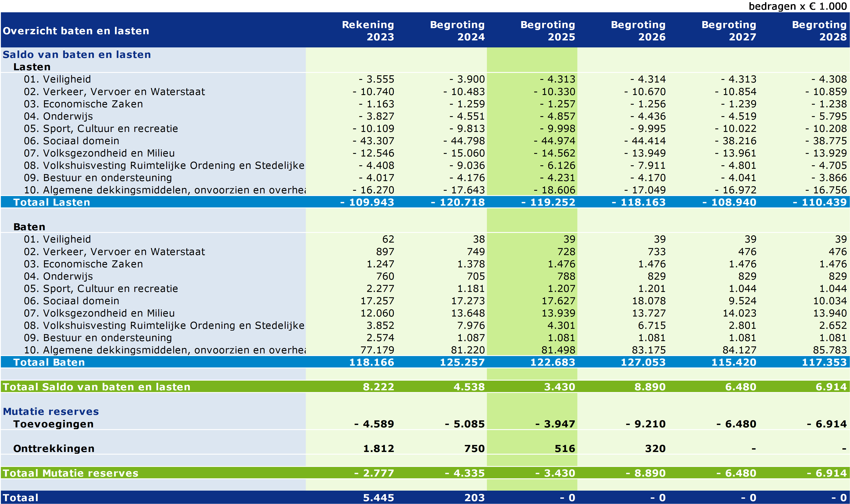
Task: Click Totaal Lasten value '- 108.940'
Action: (729, 202)
